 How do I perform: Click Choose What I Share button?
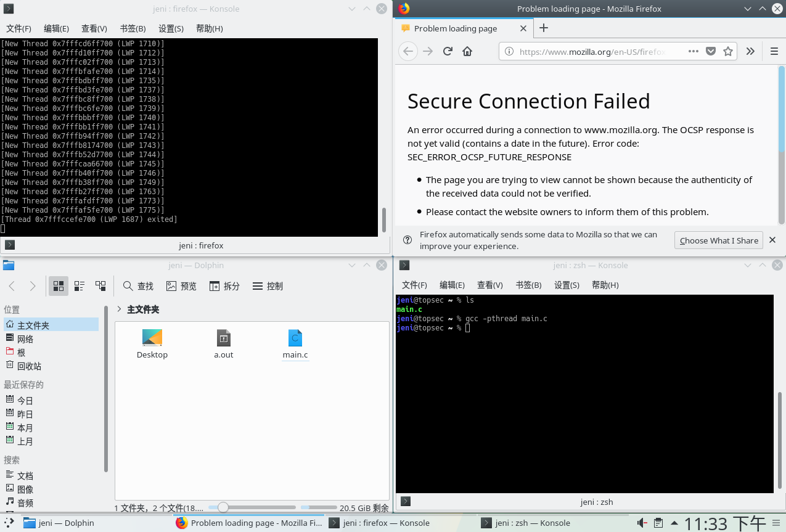tap(719, 240)
